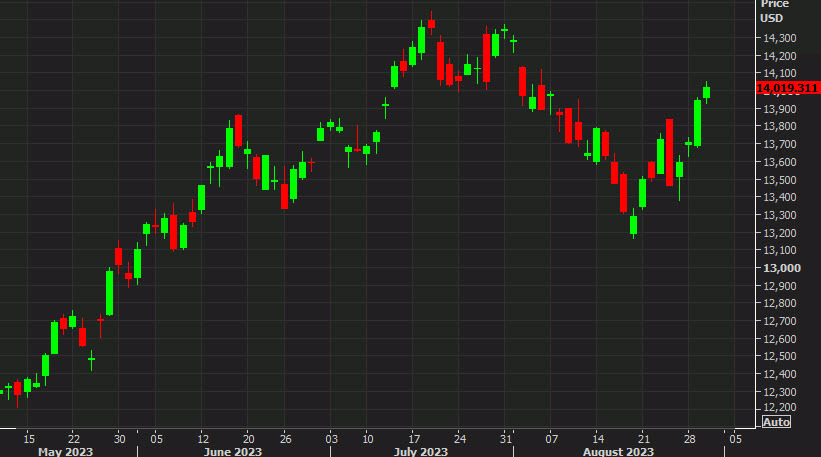Click the 13,700 price axis label
The height and width of the screenshot is (457, 821).
coord(780,144)
